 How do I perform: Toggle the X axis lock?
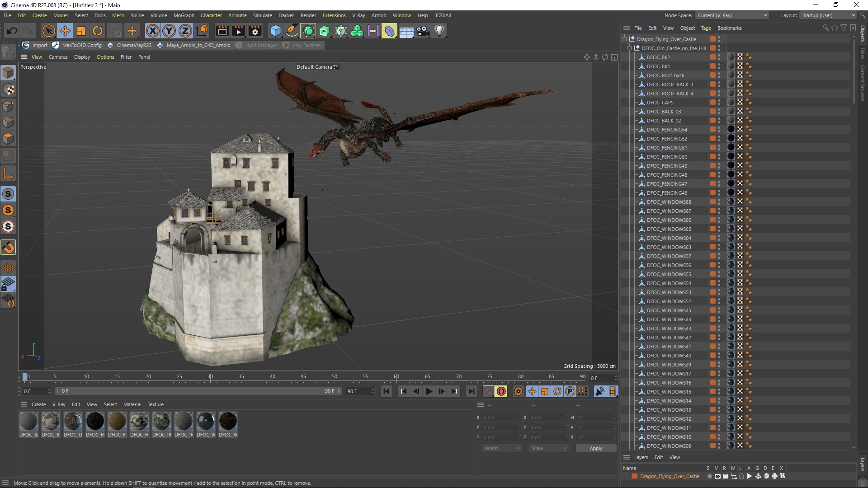point(153,31)
